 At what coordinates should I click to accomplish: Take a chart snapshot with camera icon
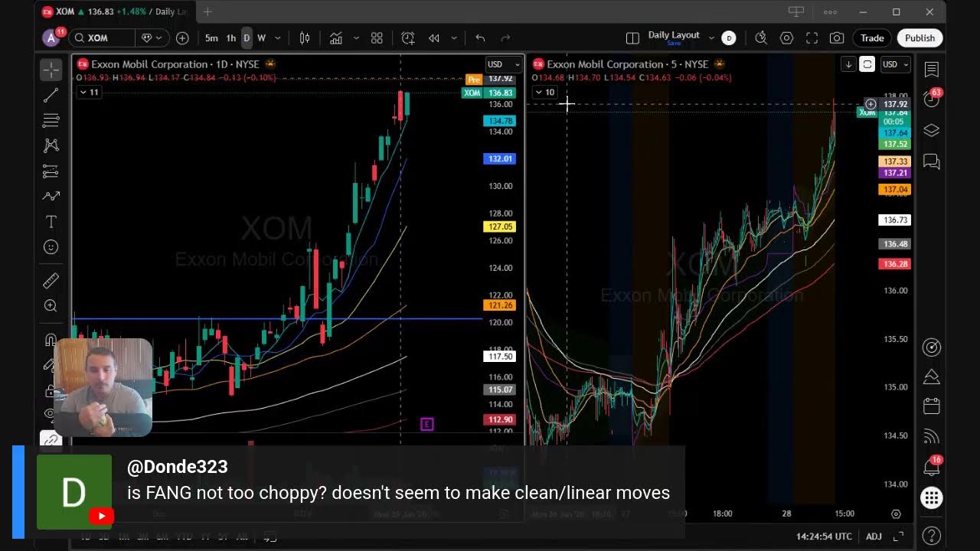coord(837,37)
